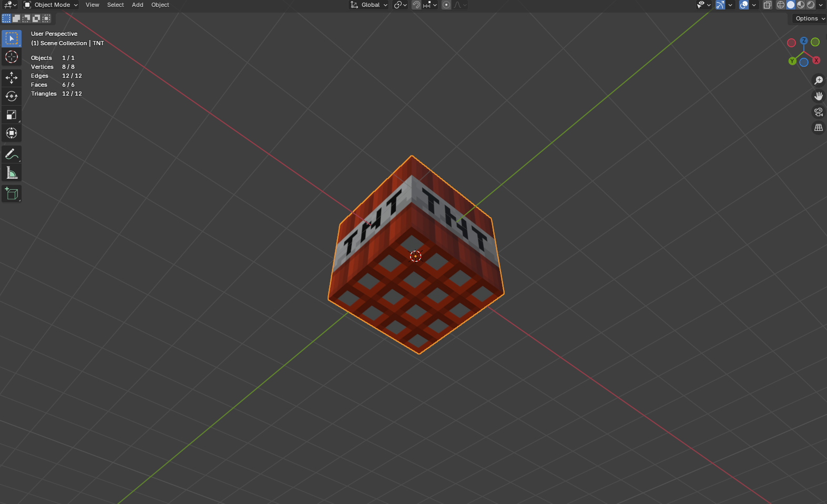Click the 3D cursor on the cube
This screenshot has height=504, width=827.
point(415,256)
